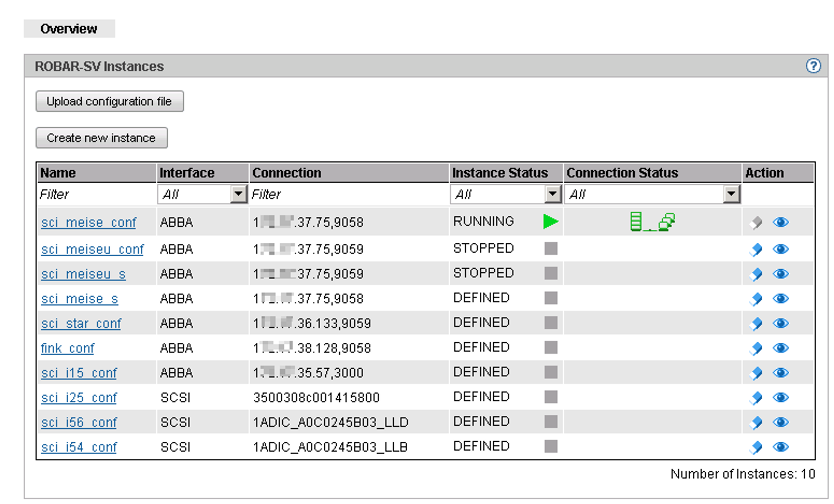Click the delete eraser icon for sci_meiseu_conf
Screen dimensions: 834x504
point(756,249)
